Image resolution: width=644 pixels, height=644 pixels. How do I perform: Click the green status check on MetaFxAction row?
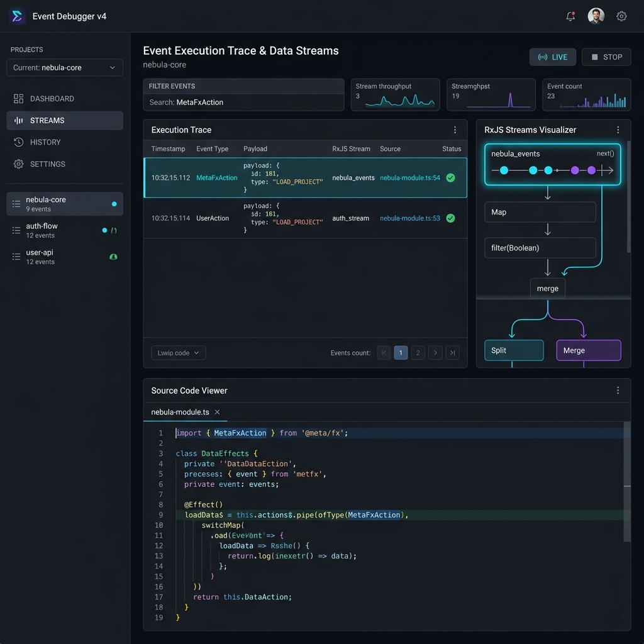[450, 178]
